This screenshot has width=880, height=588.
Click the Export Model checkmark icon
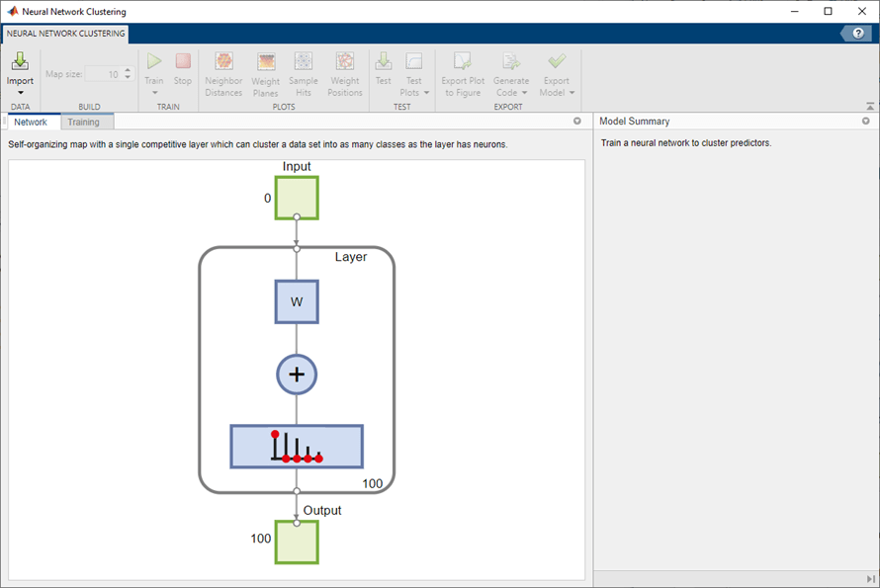click(x=557, y=61)
